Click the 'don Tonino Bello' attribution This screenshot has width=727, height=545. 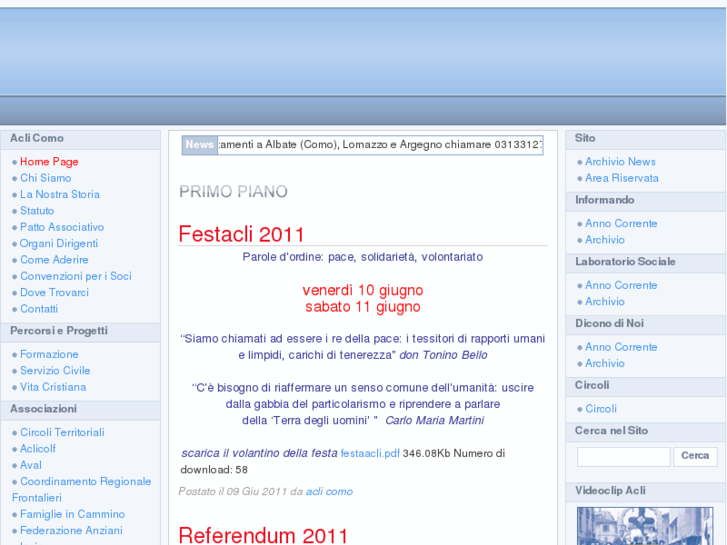click(443, 355)
